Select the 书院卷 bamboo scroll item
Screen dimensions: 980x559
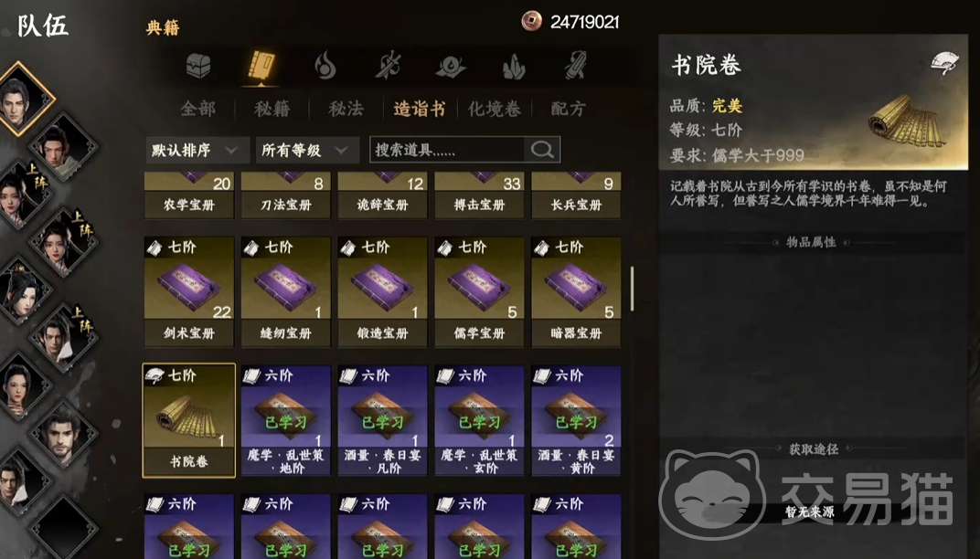coord(188,420)
